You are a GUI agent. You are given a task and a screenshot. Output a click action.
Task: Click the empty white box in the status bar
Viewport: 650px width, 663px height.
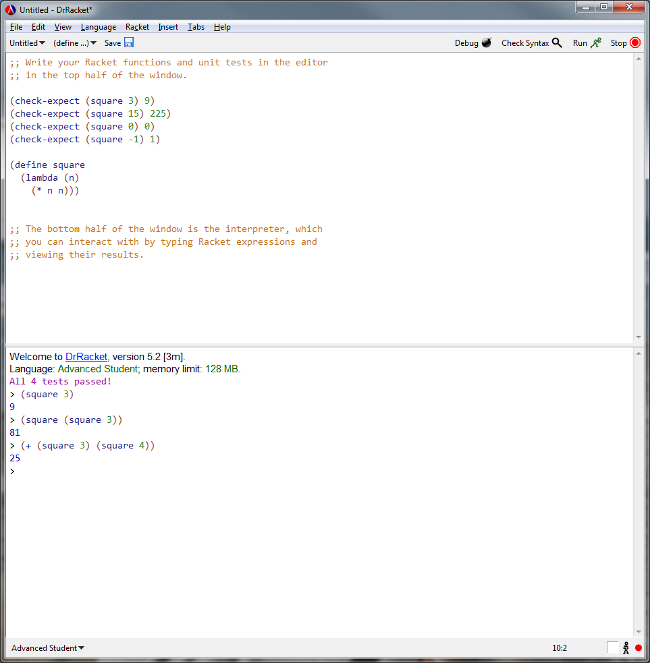[x=613, y=648]
